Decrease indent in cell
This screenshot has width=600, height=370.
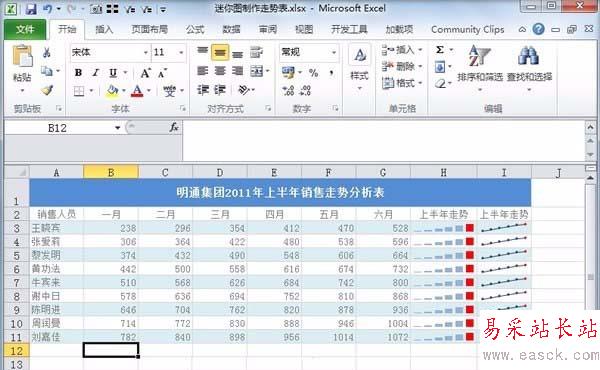coord(202,90)
